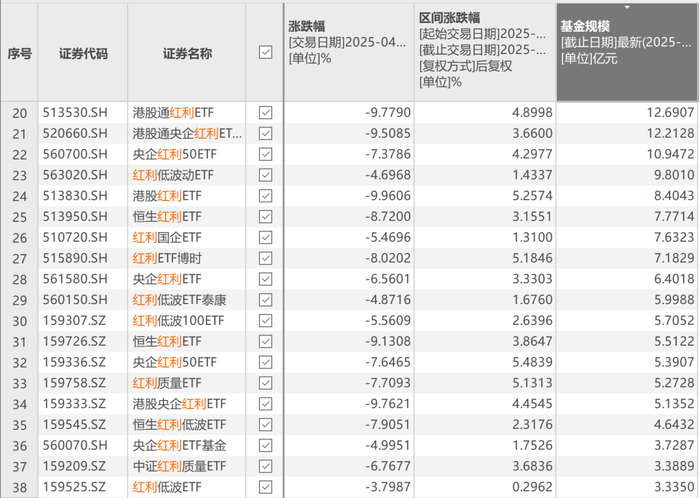Toggle checkbox for 560700.SH 央企红利50ETF
The image size is (700, 498).
tap(266, 154)
